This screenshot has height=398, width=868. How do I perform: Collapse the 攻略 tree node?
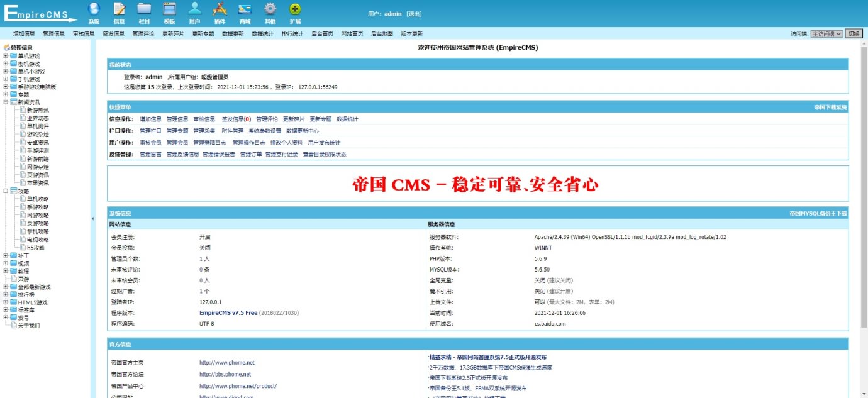click(6, 191)
